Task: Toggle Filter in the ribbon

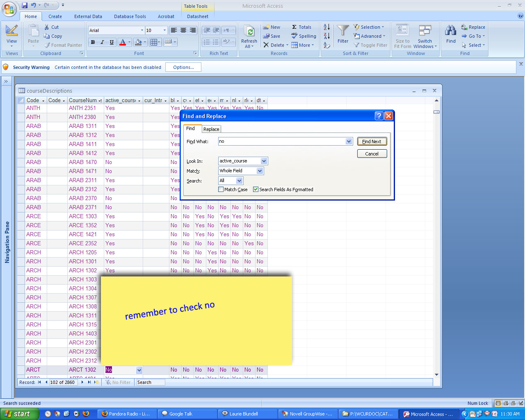Action: (x=370, y=45)
